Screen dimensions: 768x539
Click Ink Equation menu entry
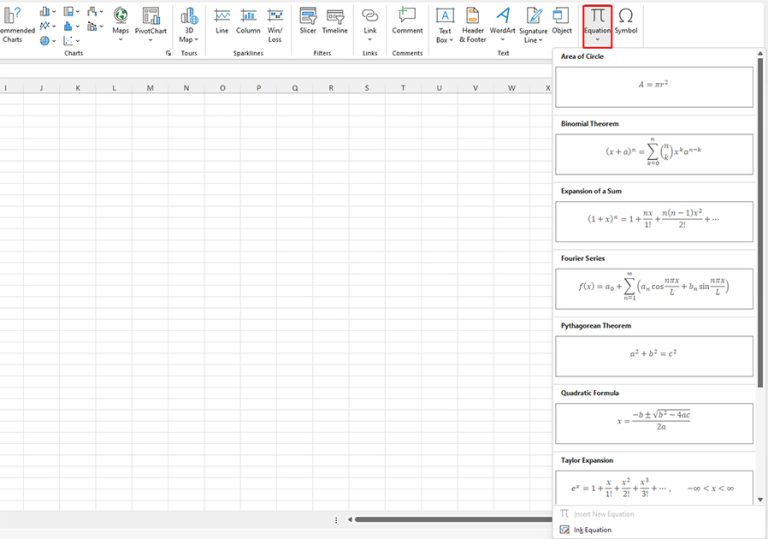point(593,530)
